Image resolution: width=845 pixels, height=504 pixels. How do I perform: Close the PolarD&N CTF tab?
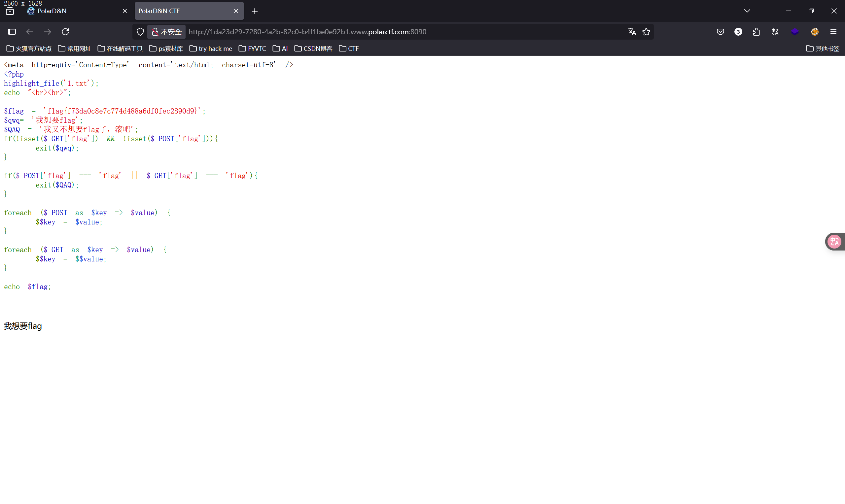pyautogui.click(x=236, y=11)
